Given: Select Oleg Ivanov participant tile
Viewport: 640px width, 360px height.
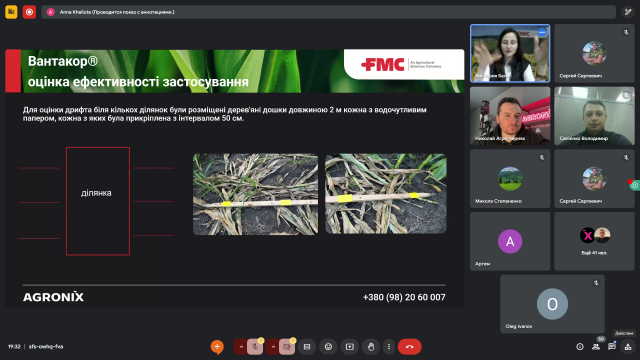Looking at the screenshot, I should 552,304.
